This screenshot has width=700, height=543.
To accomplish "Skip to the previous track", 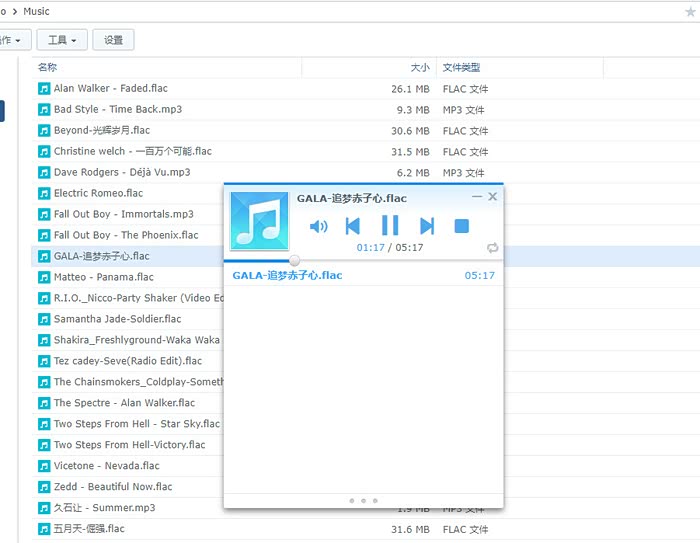I will tap(353, 226).
